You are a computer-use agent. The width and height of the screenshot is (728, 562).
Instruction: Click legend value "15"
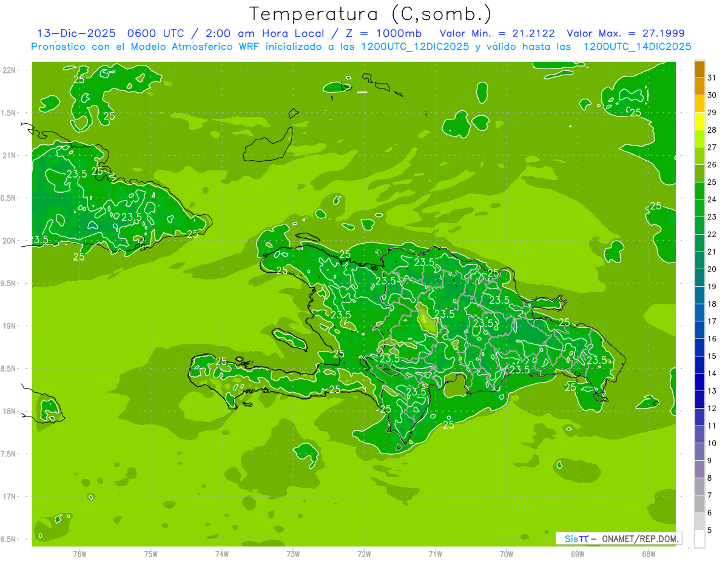[x=712, y=356]
